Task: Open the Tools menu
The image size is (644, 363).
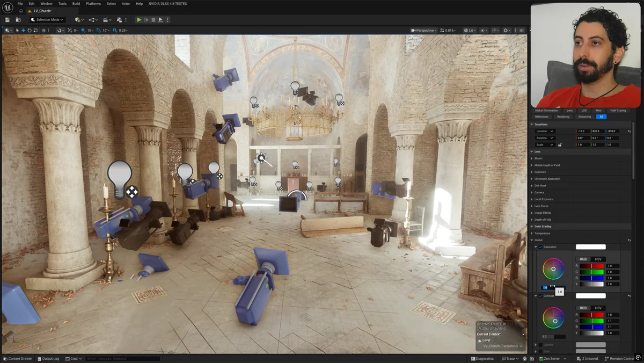Action: pyautogui.click(x=62, y=4)
